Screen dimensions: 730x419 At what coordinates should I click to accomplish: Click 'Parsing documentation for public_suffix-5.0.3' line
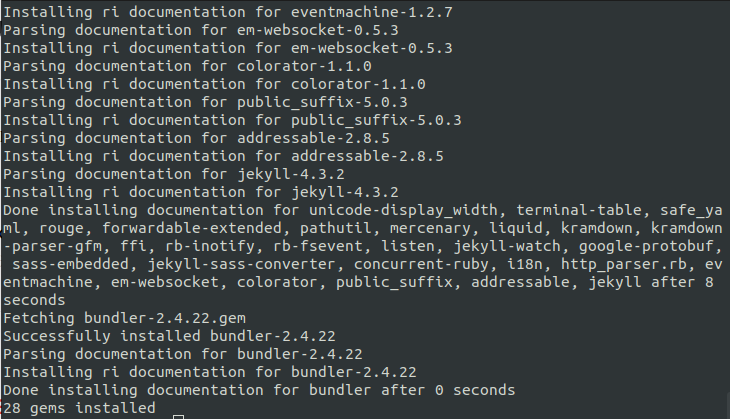[205, 102]
